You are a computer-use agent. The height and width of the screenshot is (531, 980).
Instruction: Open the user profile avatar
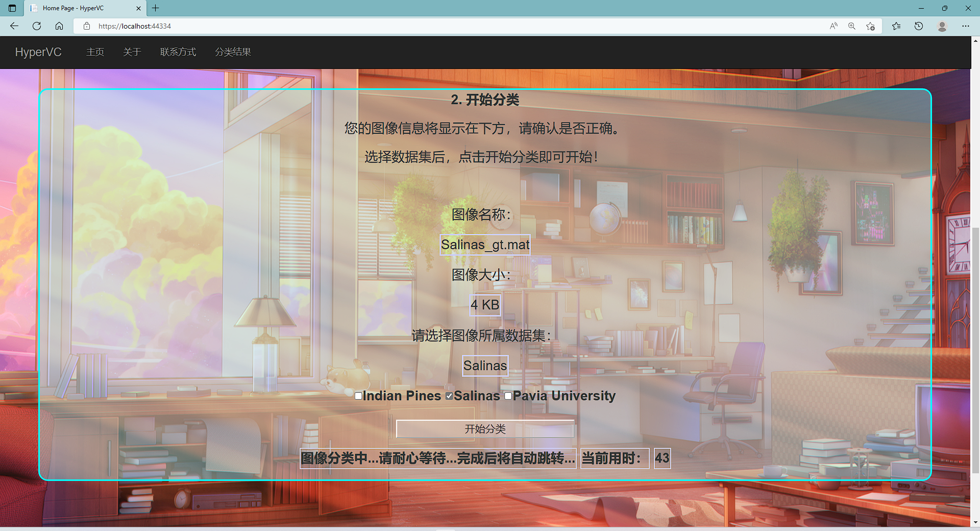[x=942, y=26]
